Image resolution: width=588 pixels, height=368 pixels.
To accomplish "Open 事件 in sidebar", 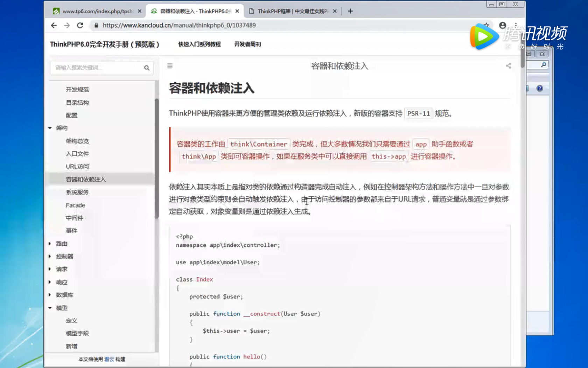I will tap(71, 231).
